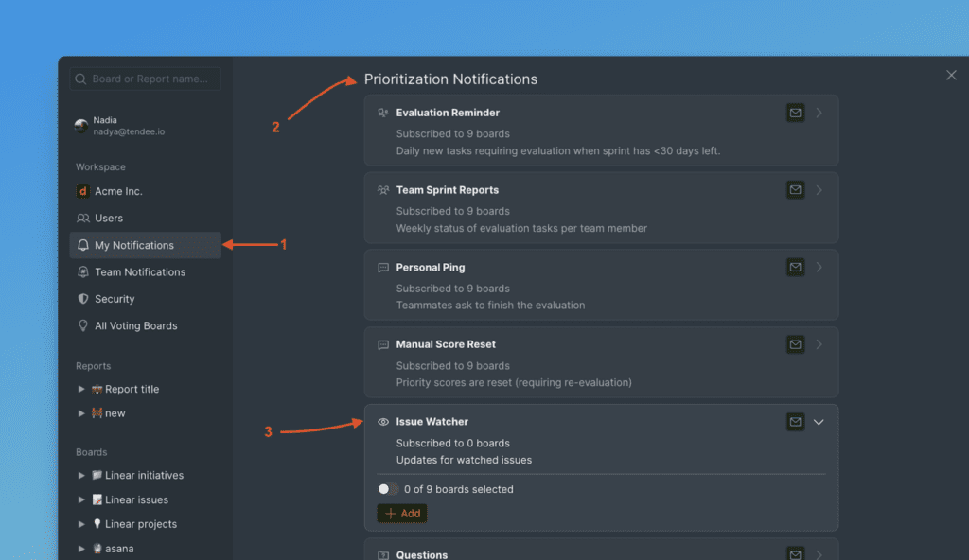Expand the Evaluation Reminder chevron

point(819,114)
